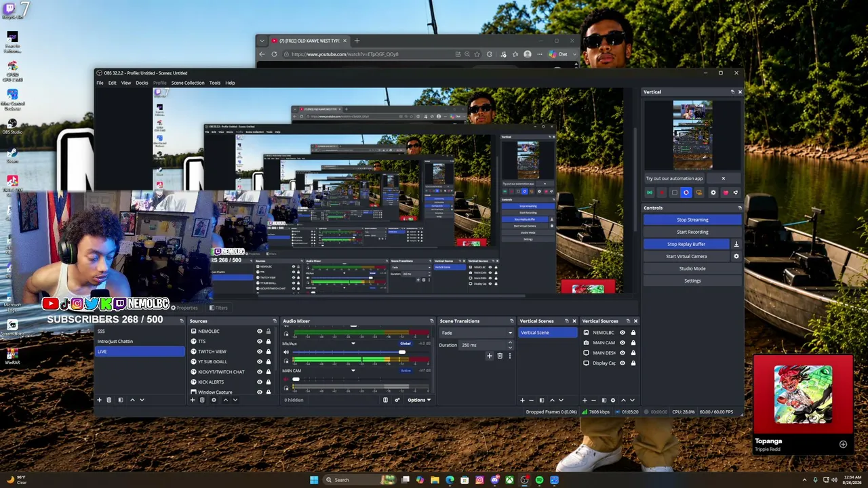Save replay buffer download icon

click(x=736, y=244)
